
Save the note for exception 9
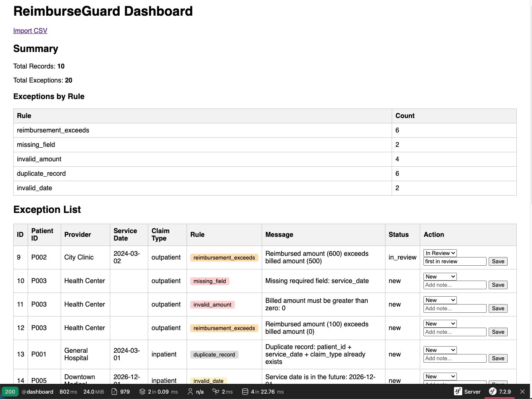(498, 261)
